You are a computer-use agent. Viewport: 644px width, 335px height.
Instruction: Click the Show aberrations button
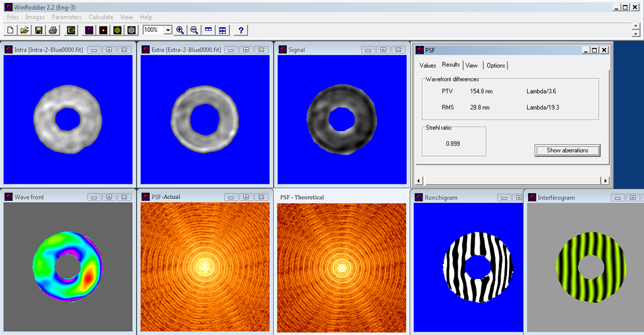(x=567, y=150)
